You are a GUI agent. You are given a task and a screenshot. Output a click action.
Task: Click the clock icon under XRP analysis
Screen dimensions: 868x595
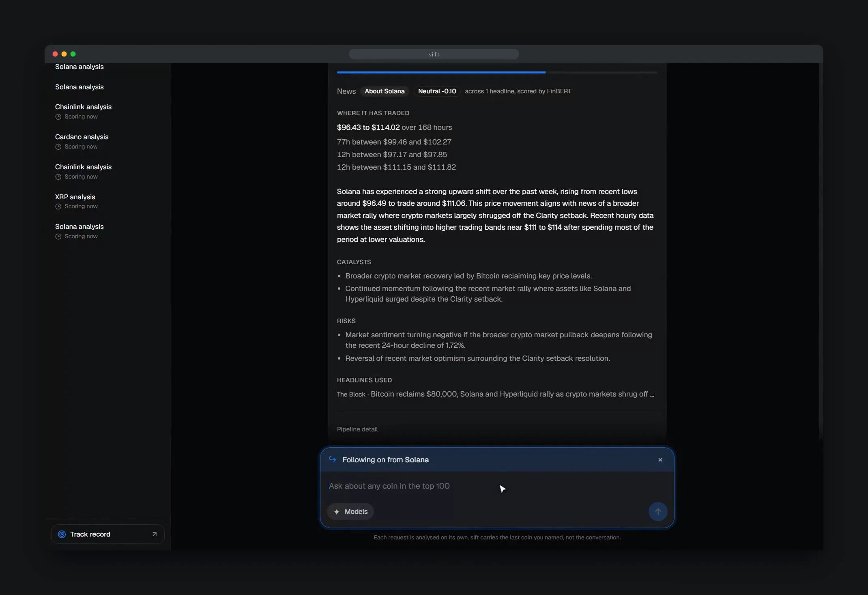[58, 207]
